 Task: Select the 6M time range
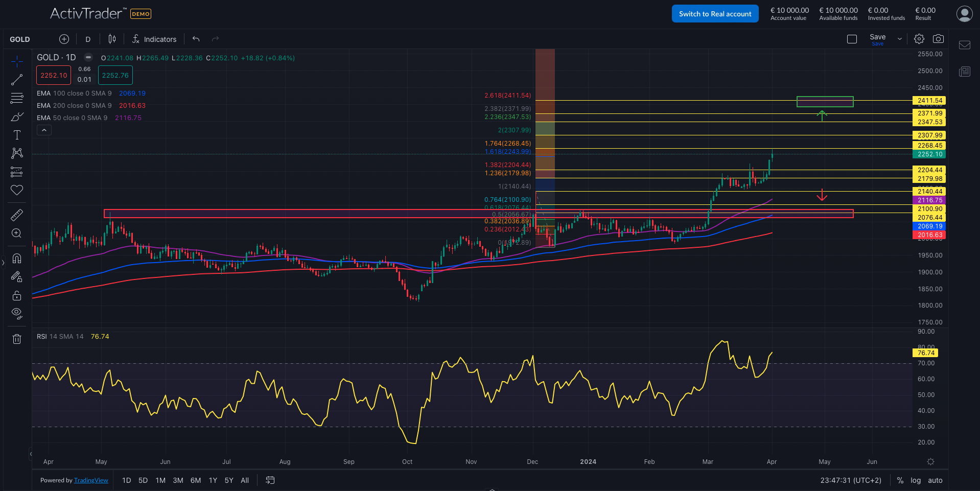click(x=196, y=480)
